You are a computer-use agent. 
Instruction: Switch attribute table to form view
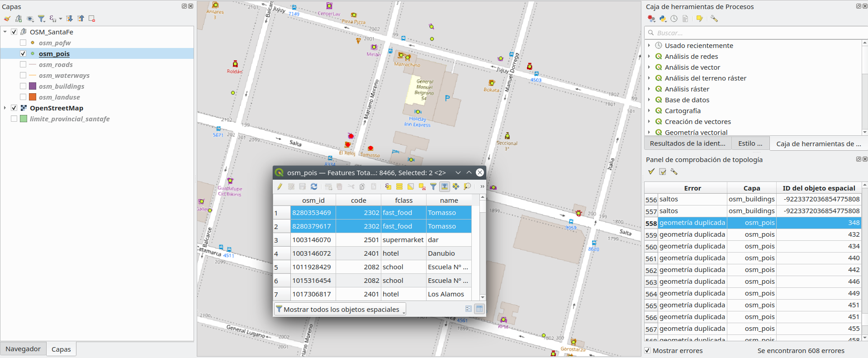pyautogui.click(x=469, y=309)
